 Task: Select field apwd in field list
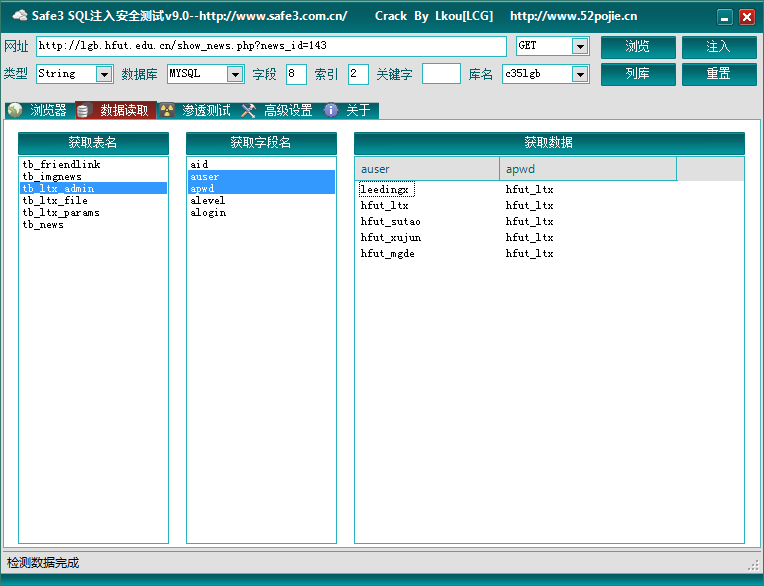tap(261, 188)
